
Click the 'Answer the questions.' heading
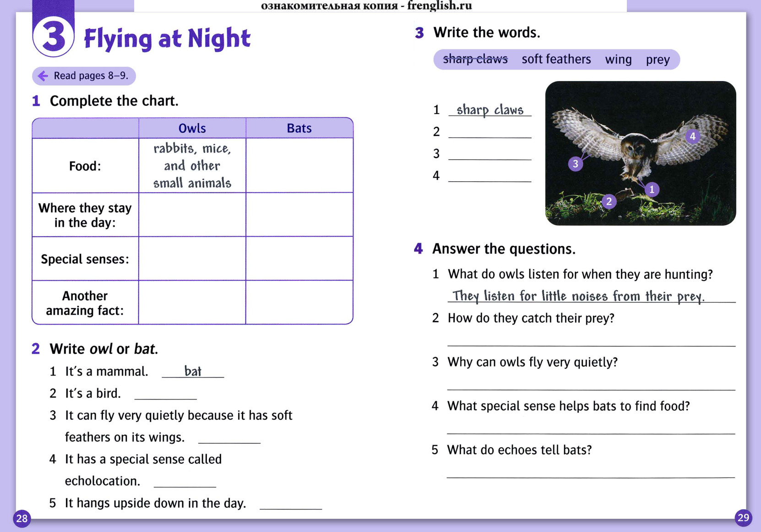[x=504, y=249]
